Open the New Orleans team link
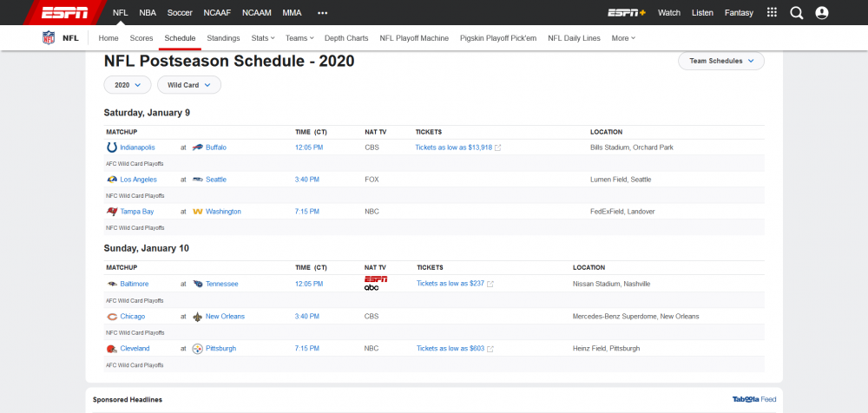The image size is (868, 413). 226,316
